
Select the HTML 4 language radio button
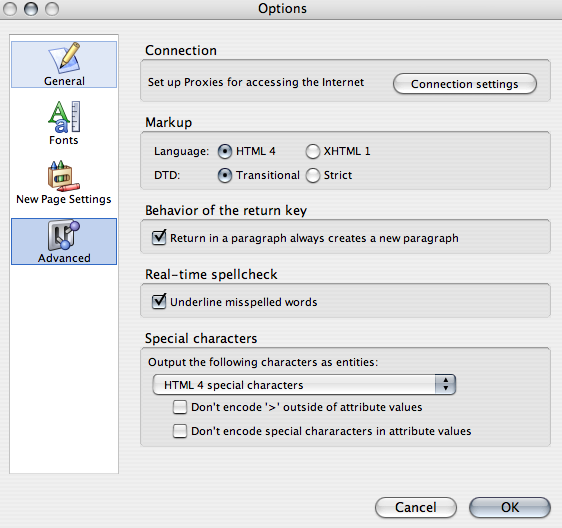(x=225, y=152)
